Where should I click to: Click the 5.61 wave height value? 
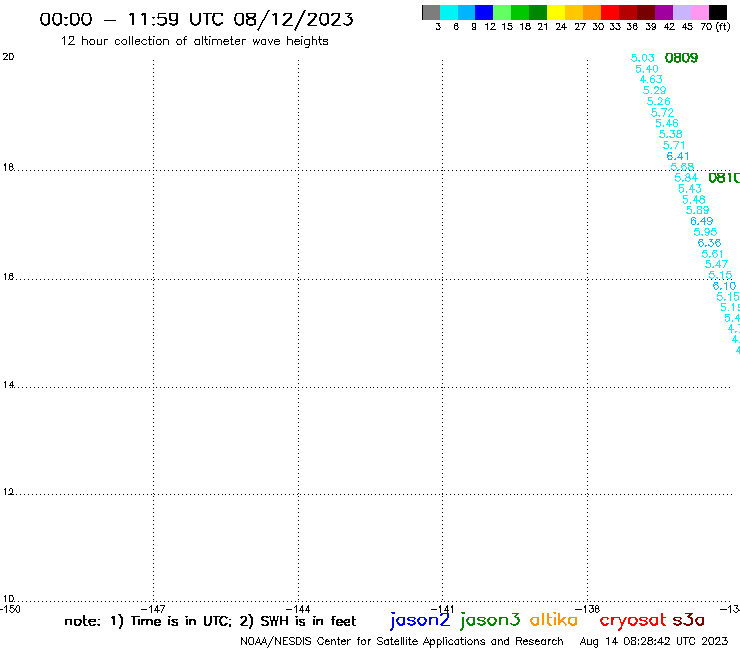click(713, 254)
